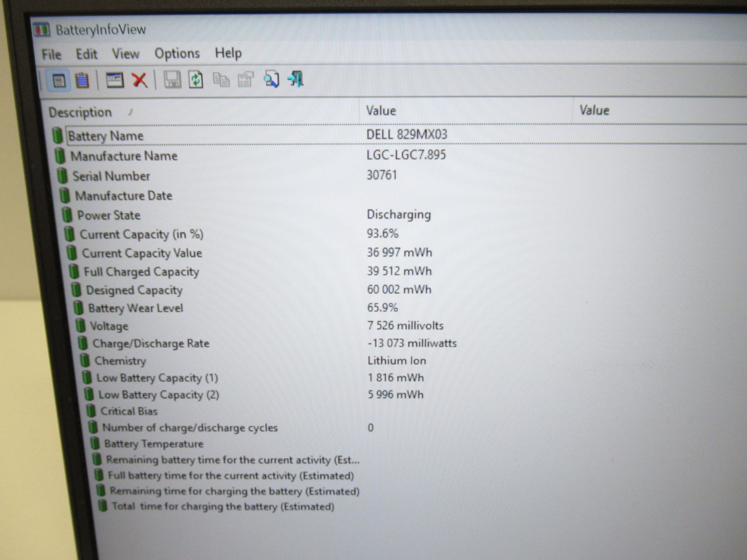747x560 pixels.
Task: Open the Options menu
Action: 177,54
